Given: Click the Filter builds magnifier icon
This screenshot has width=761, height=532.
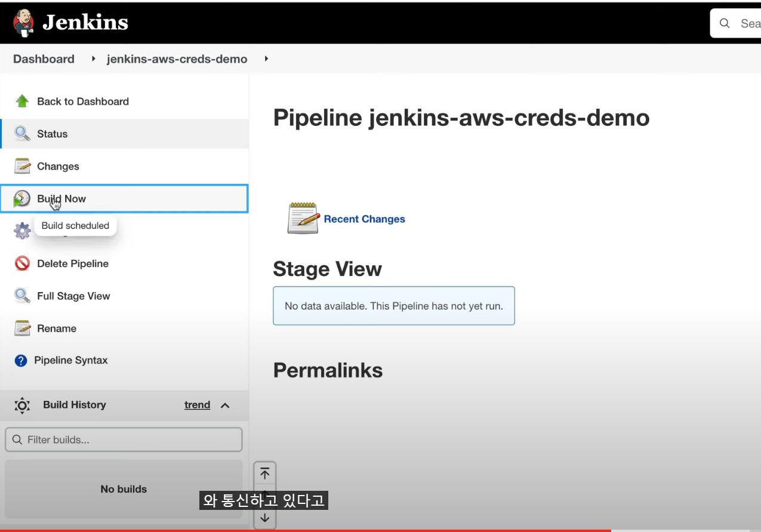Looking at the screenshot, I should [x=17, y=439].
